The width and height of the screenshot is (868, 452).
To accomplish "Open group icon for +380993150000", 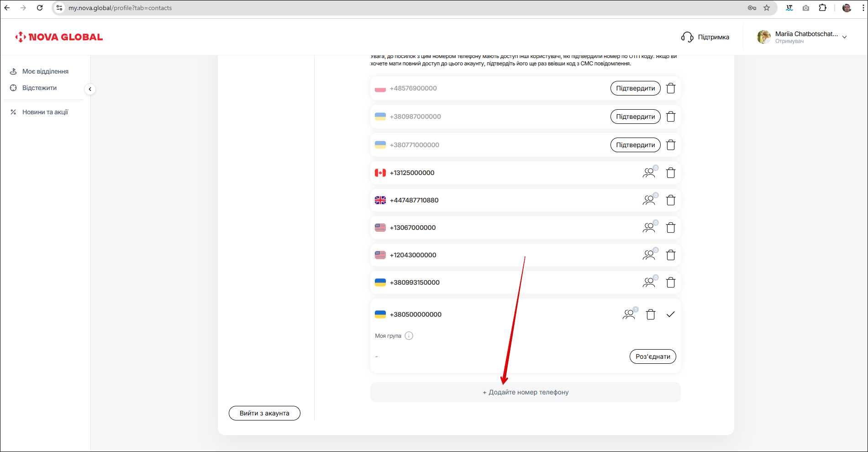I will [x=649, y=282].
